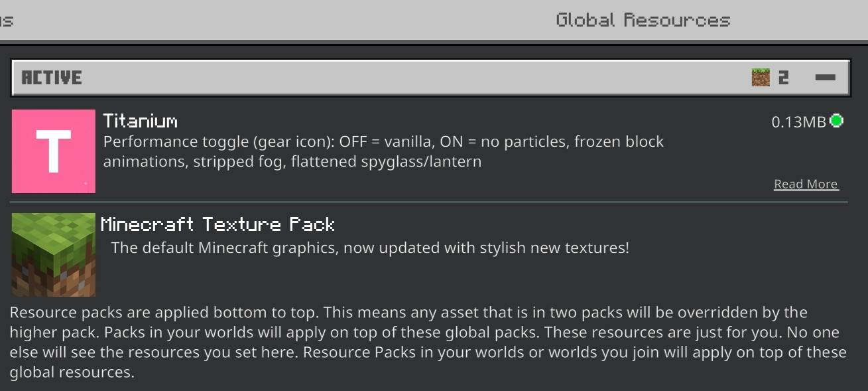Select the Minecraft Texture Pack title
Screen dimensions: 868x391
tap(217, 224)
